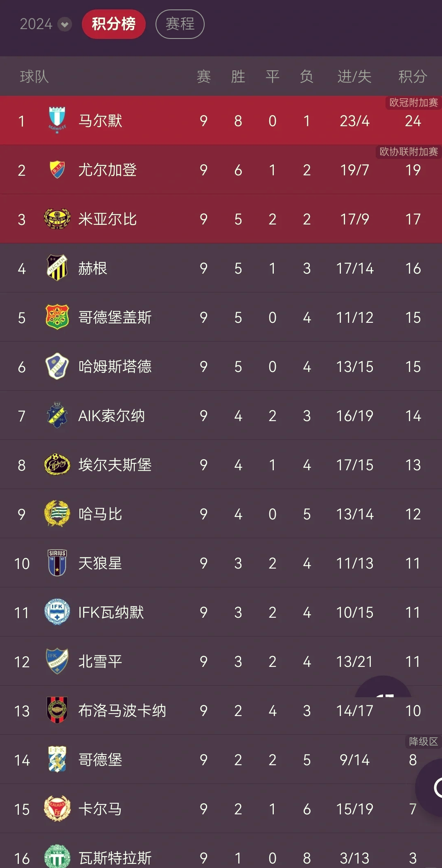Sort by the 积分 column header
The width and height of the screenshot is (442, 868).
pos(413,77)
